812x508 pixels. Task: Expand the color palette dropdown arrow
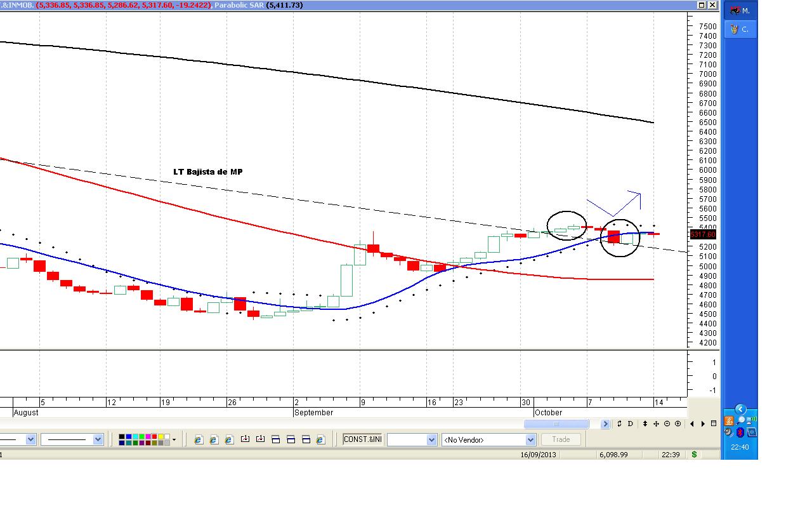coord(174,439)
